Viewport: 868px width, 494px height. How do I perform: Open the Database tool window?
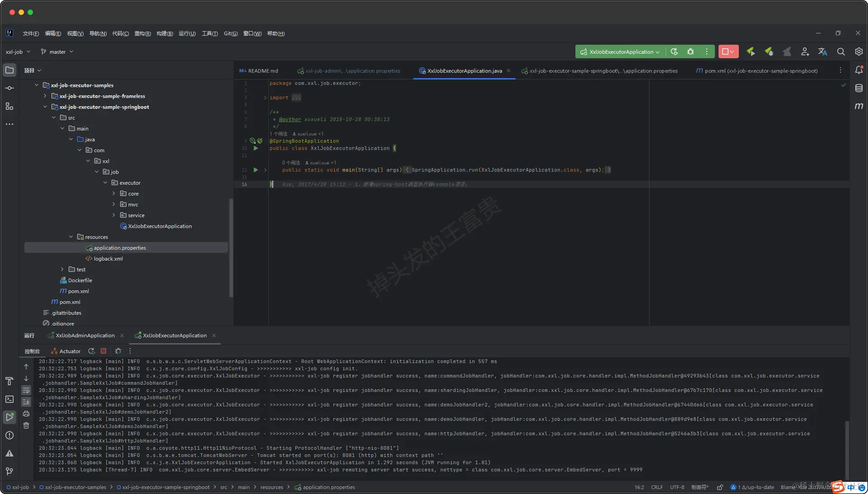[859, 88]
